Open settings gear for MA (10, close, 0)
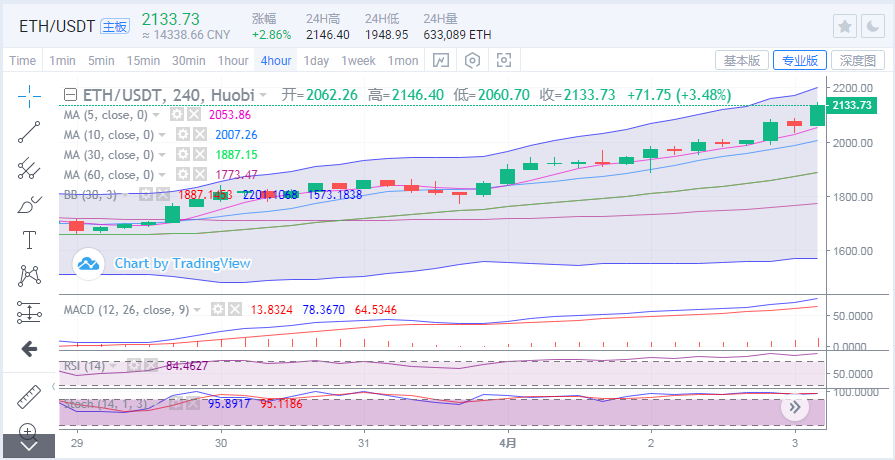Image resolution: width=895 pixels, height=460 pixels. click(x=182, y=135)
